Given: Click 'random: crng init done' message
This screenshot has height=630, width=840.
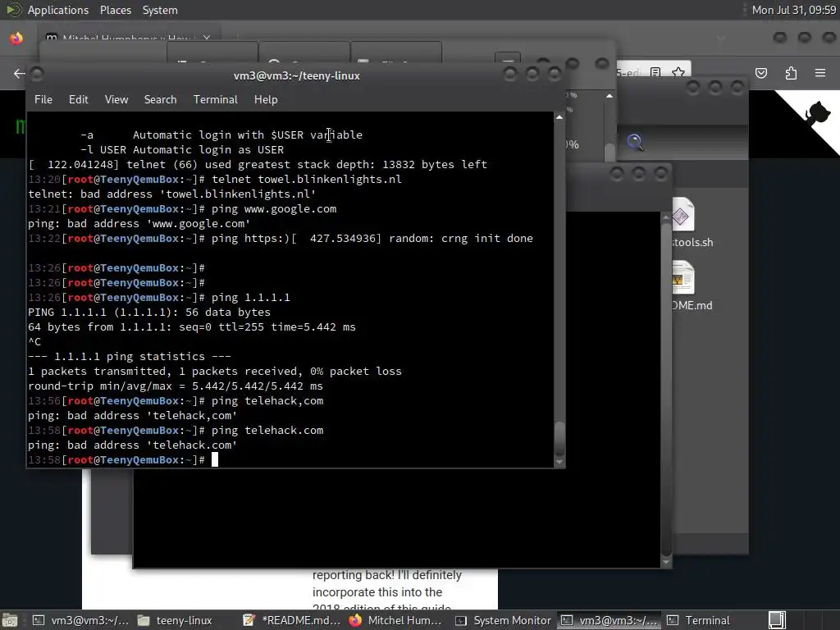Looking at the screenshot, I should tap(461, 238).
